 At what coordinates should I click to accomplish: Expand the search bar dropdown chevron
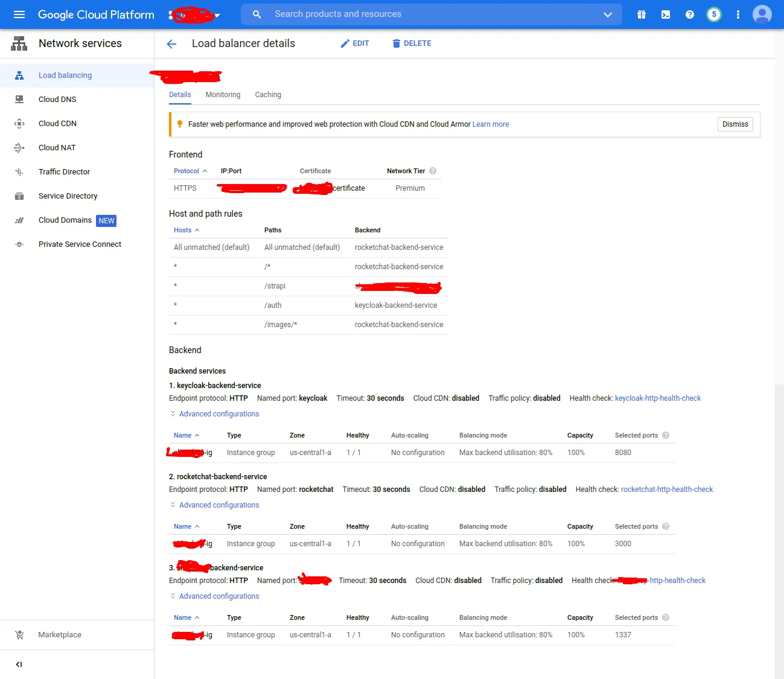tap(608, 14)
